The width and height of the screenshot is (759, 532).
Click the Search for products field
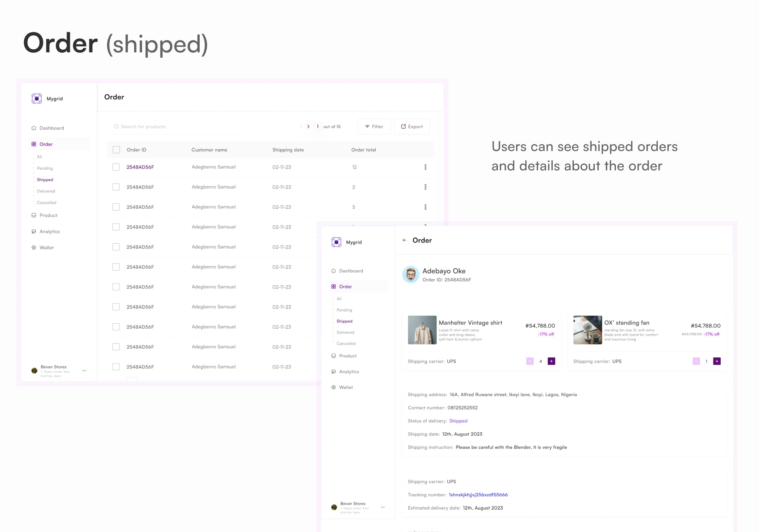175,126
